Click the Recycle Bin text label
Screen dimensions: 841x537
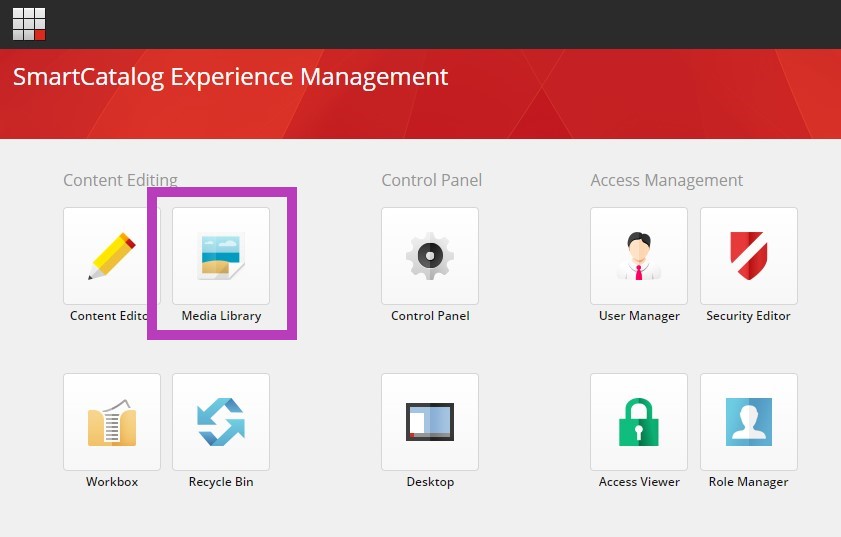(x=221, y=481)
